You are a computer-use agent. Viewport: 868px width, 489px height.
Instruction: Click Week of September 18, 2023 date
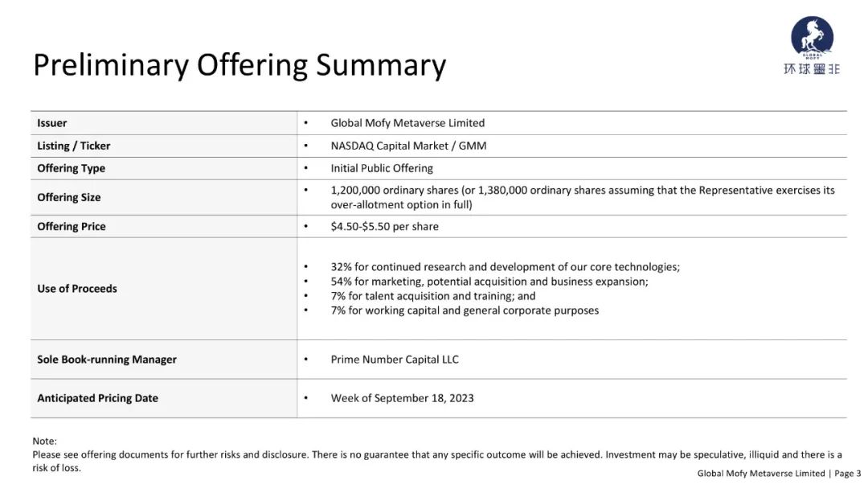click(402, 398)
